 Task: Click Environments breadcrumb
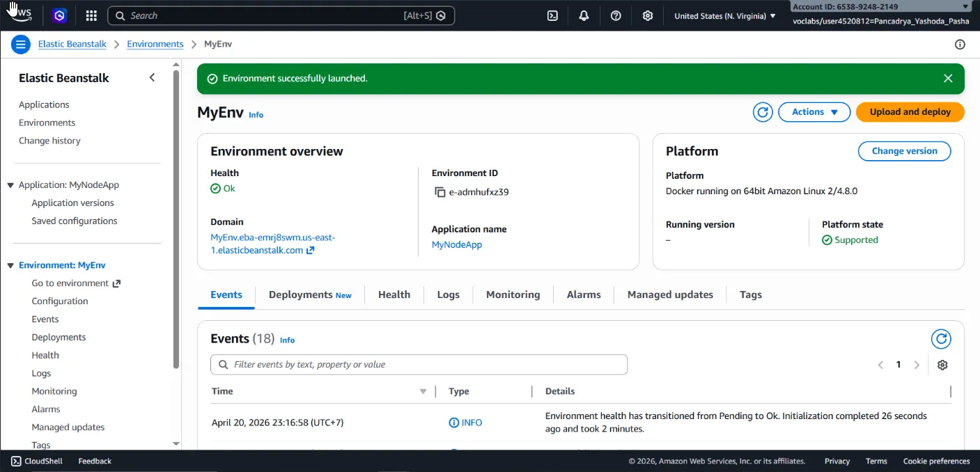(155, 45)
